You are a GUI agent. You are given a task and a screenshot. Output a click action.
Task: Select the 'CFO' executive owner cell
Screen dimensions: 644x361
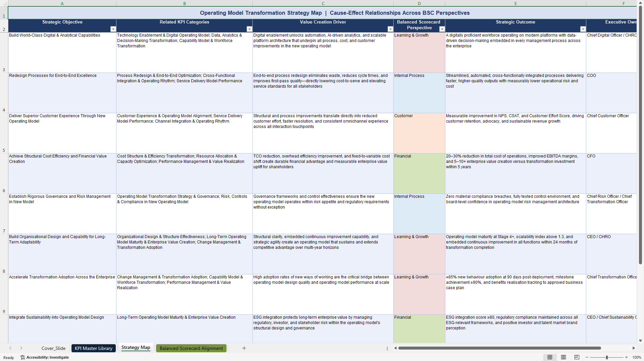pyautogui.click(x=611, y=174)
